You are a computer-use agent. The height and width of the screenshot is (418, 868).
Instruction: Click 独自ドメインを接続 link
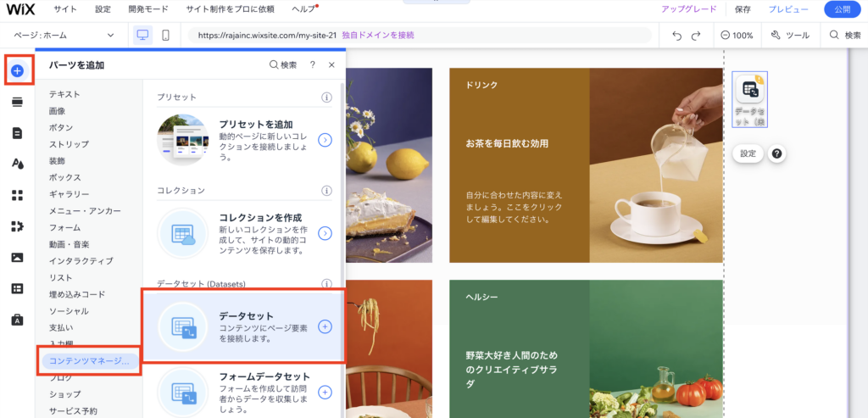378,35
